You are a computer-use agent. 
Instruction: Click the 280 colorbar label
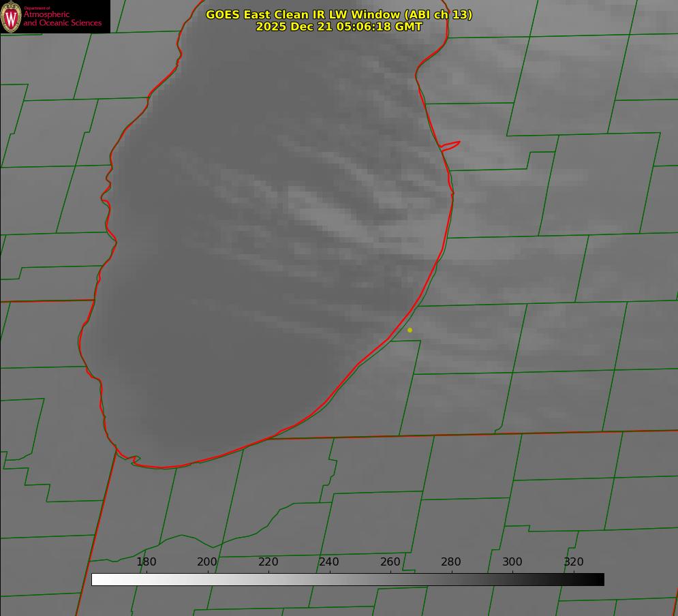coord(451,561)
